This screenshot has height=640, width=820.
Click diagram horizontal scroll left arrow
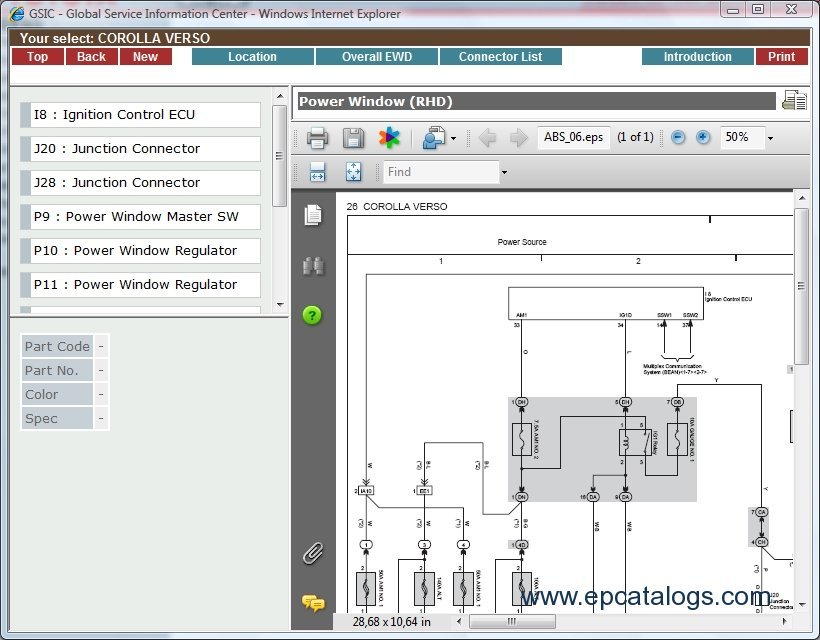click(459, 622)
